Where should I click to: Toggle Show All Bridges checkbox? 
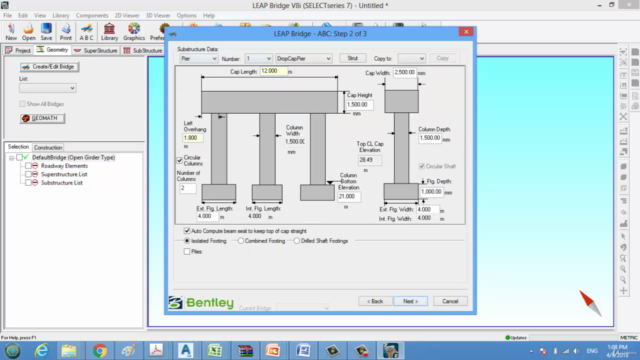coord(22,104)
